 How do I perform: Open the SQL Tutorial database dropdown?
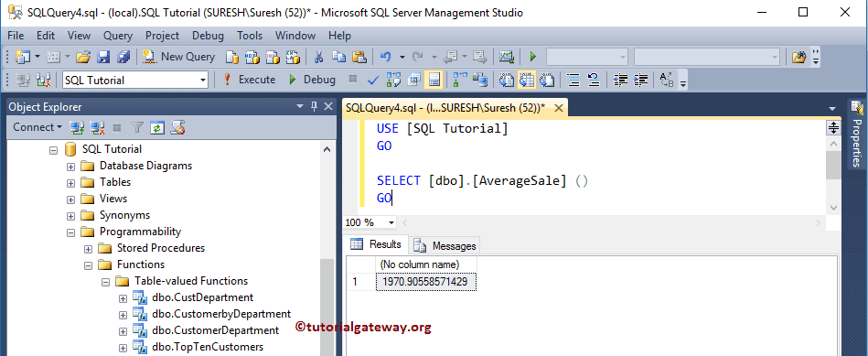(203, 81)
